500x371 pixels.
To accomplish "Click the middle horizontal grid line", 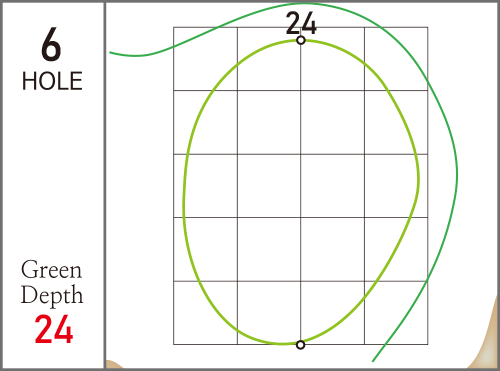I will [301, 154].
